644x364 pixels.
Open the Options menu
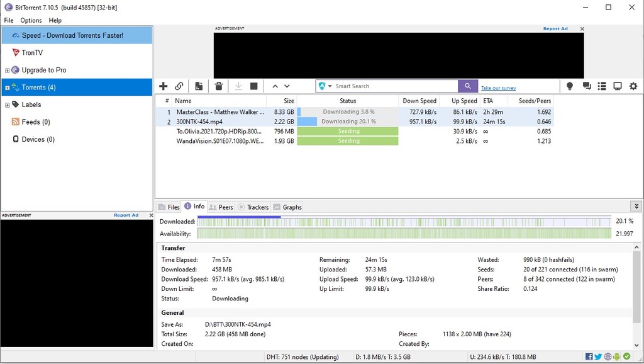(x=31, y=20)
